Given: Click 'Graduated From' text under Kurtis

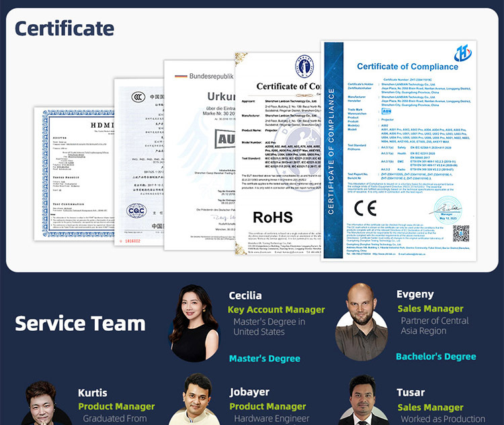Looking at the screenshot, I should (115, 418).
